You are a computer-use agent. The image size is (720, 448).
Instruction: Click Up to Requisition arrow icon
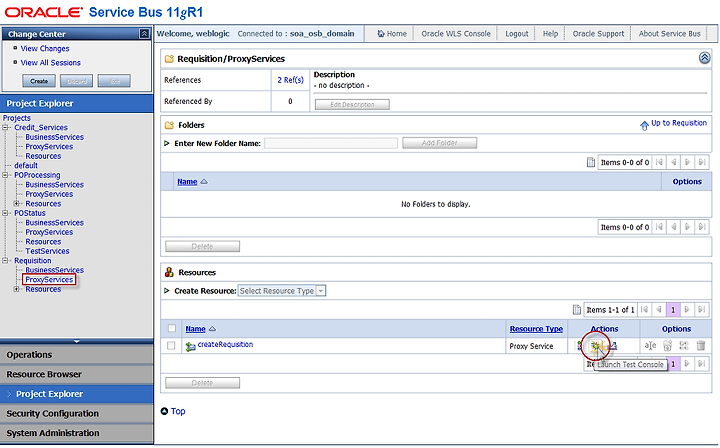[x=644, y=125]
